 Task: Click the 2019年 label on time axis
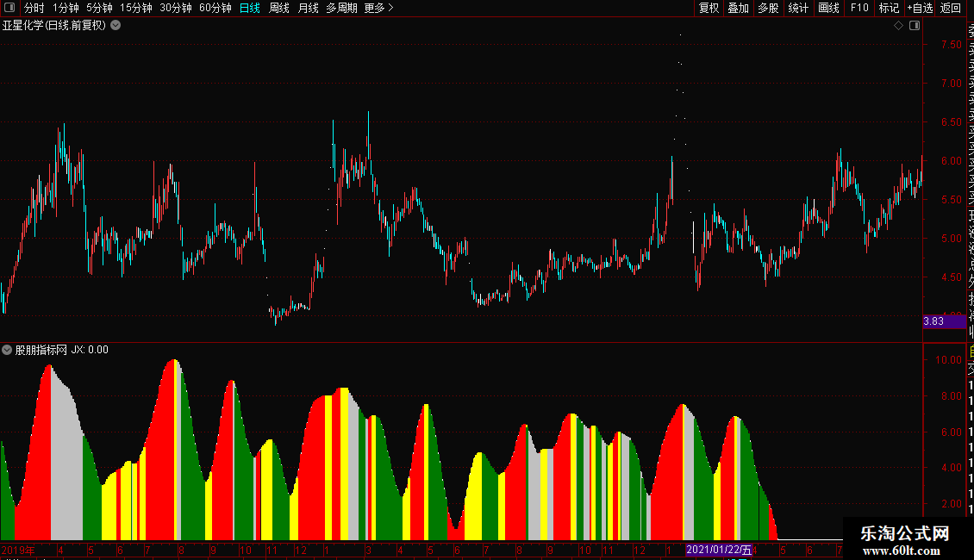coord(18,550)
